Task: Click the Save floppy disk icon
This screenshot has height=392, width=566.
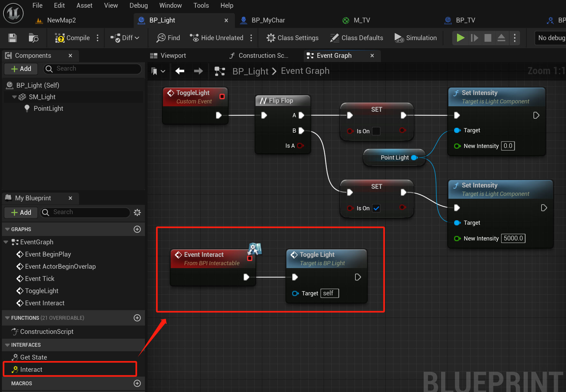Action: 13,38
